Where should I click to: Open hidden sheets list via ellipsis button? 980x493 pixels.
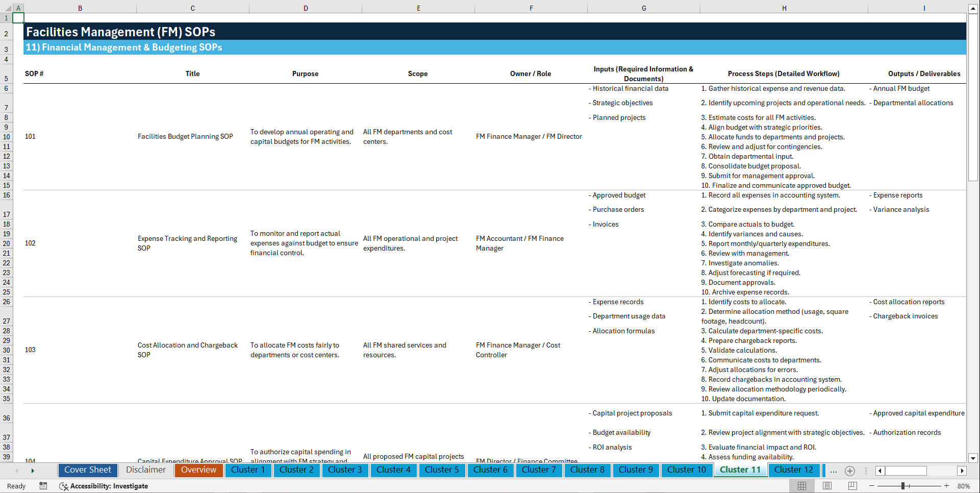coord(834,471)
